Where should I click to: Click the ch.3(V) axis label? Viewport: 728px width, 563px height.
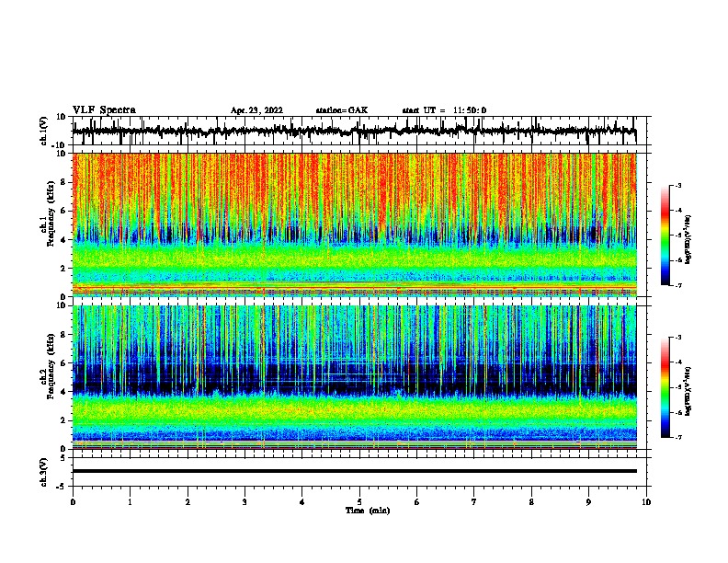click(44, 472)
